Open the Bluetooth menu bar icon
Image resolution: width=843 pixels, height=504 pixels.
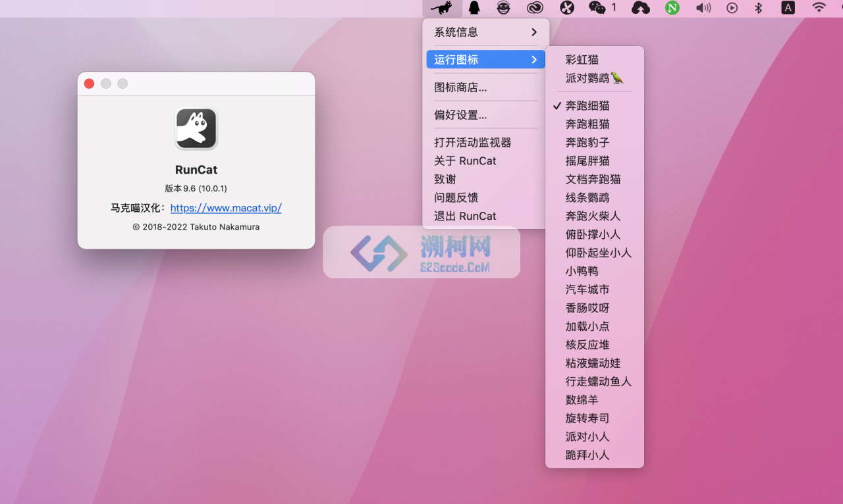[x=758, y=8]
